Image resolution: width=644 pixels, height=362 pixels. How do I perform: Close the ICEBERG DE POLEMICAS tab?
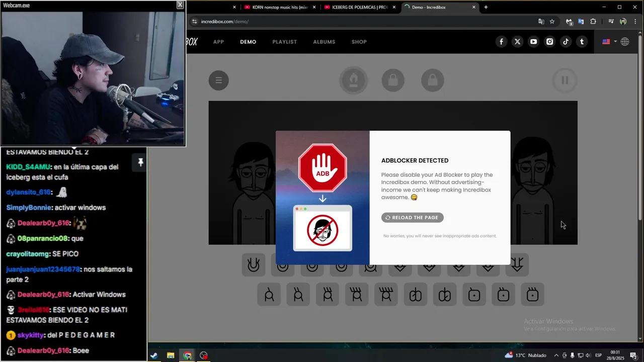tap(394, 7)
